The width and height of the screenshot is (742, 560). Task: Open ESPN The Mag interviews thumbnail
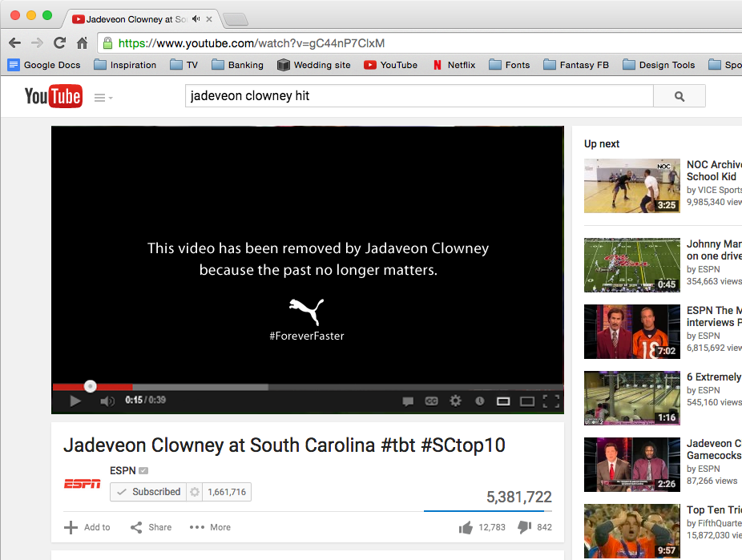tap(631, 332)
